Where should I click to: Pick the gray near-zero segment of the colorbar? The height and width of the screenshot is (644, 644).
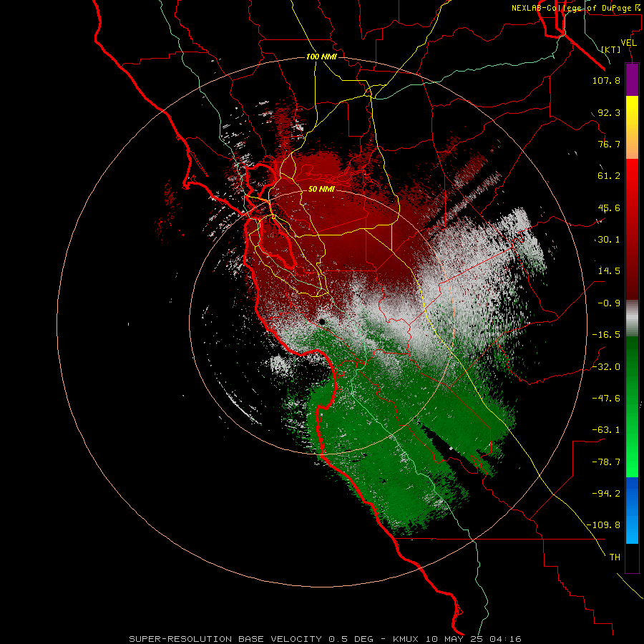632,318
